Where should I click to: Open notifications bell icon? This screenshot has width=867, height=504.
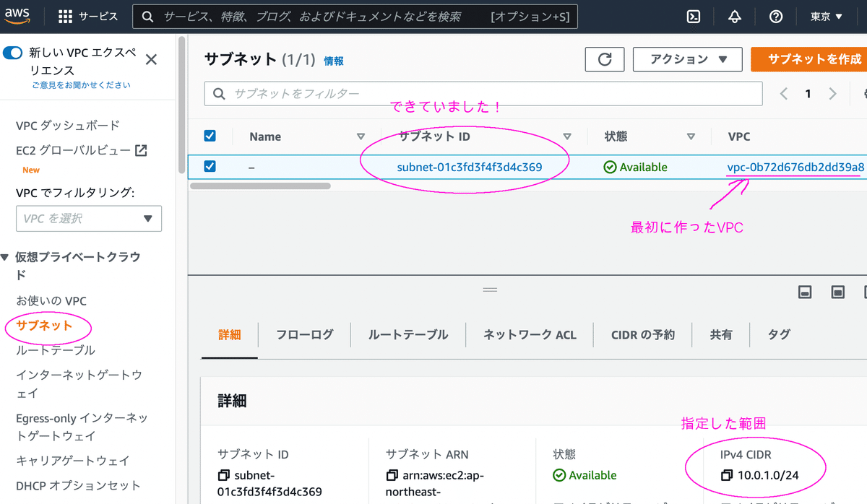(x=735, y=16)
